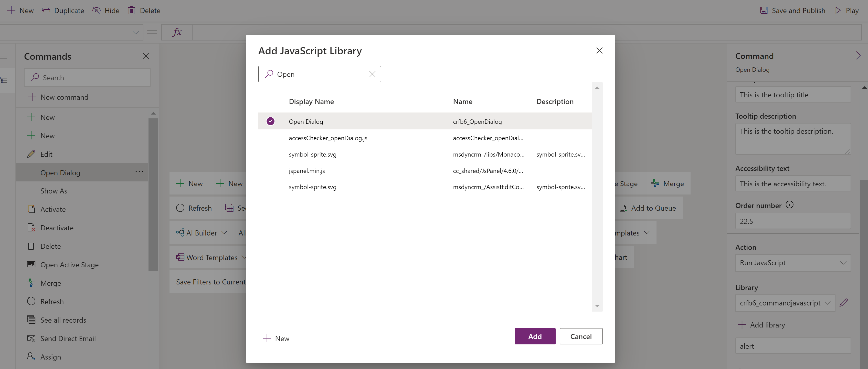868x369 pixels.
Task: Click the Edit command icon
Action: [x=31, y=153]
